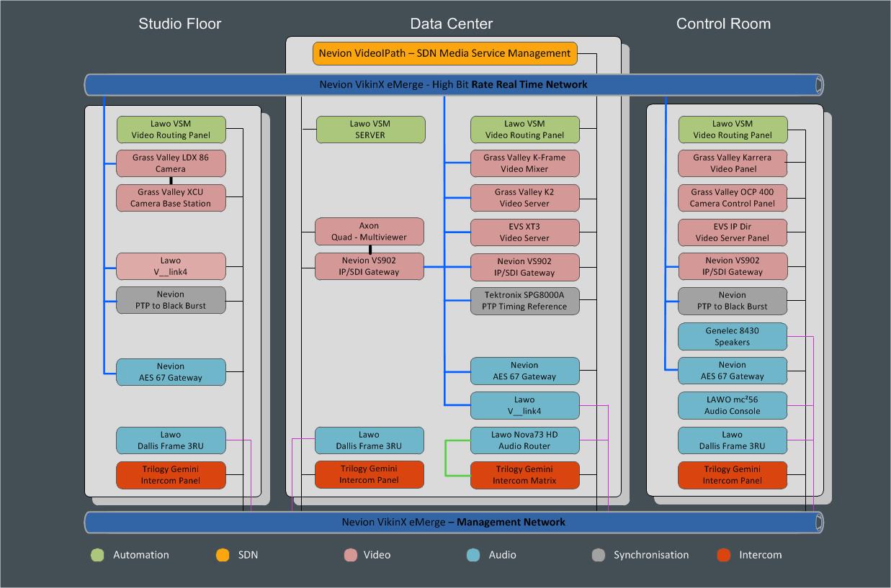Screen dimensions: 891x588
Task: Select Control Room Nevion PTP to Black Burst
Action: (x=733, y=301)
